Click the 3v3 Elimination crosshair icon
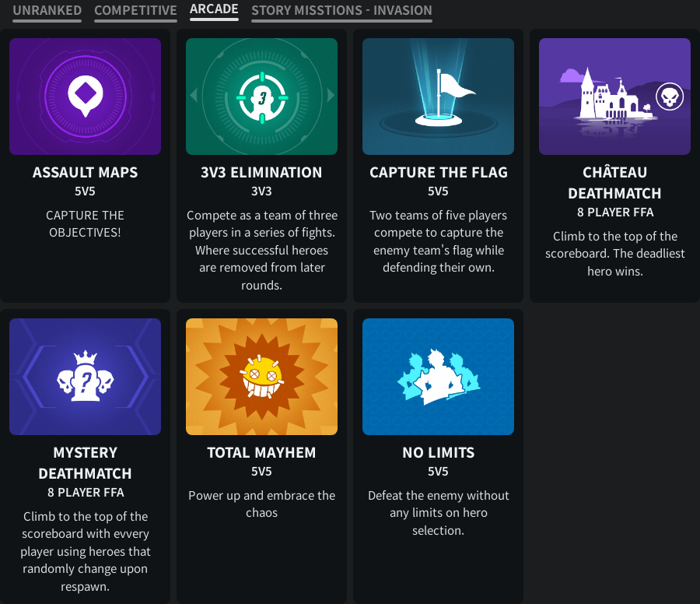Image resolution: width=700 pixels, height=604 pixels. (x=262, y=97)
